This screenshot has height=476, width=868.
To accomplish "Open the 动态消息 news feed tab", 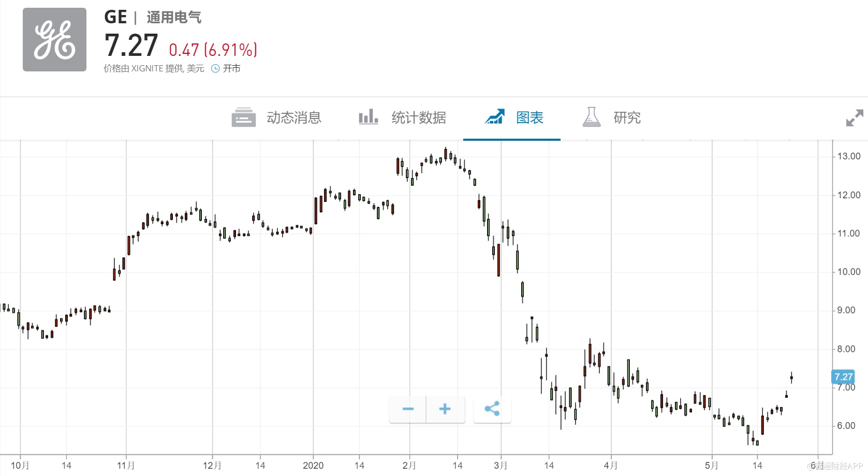I will click(293, 118).
